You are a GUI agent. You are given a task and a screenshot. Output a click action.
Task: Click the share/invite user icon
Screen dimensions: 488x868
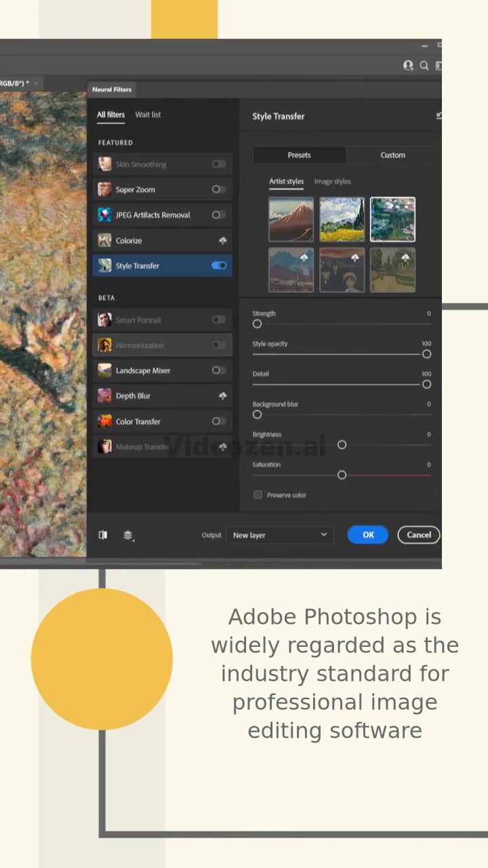pyautogui.click(x=408, y=66)
